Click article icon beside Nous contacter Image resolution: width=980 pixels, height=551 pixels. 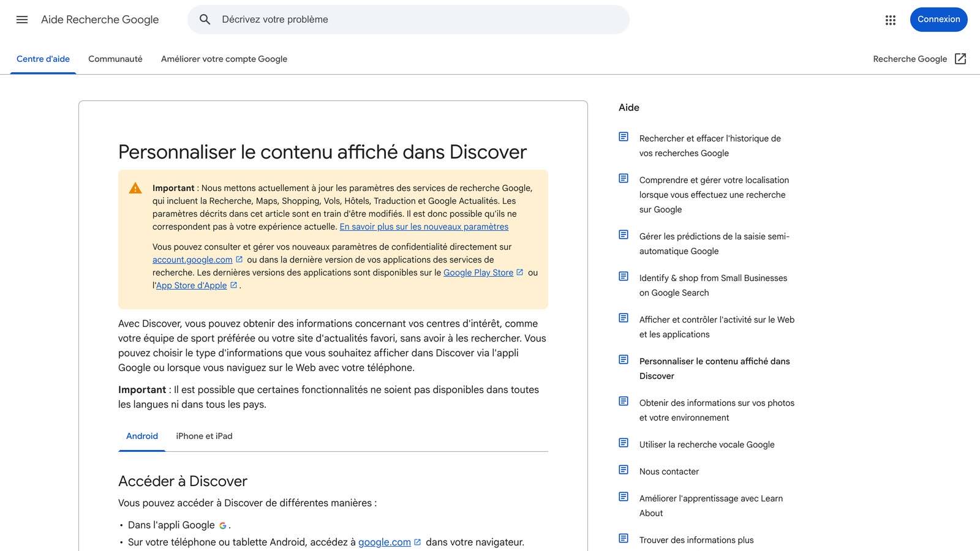coord(624,470)
